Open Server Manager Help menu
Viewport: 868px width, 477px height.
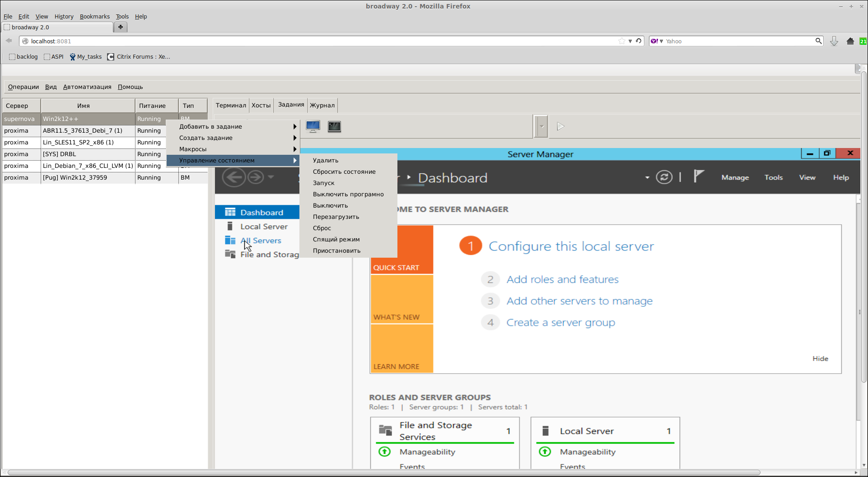tap(841, 177)
